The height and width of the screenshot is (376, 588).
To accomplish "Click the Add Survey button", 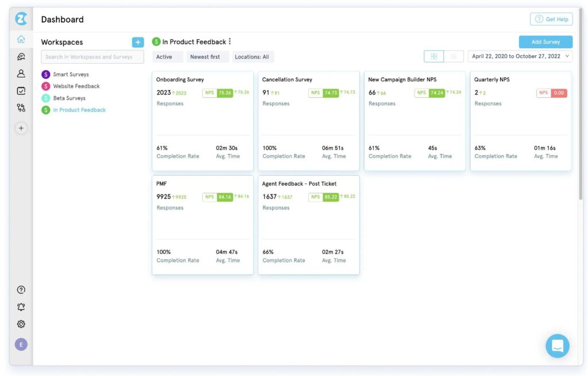I will tap(545, 41).
